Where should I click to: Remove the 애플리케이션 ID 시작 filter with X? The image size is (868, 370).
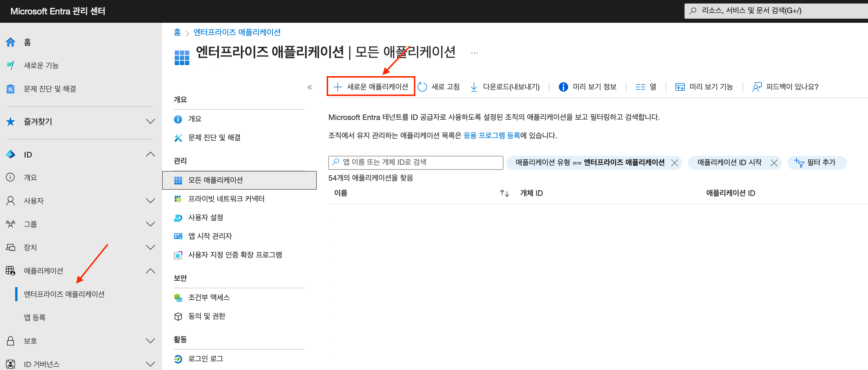click(x=774, y=163)
